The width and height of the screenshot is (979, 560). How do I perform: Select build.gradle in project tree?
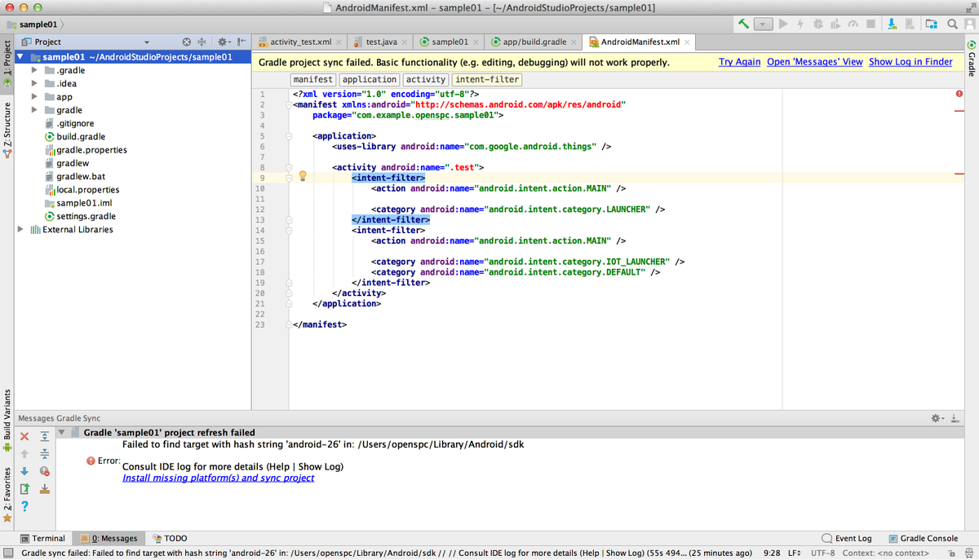(74, 136)
